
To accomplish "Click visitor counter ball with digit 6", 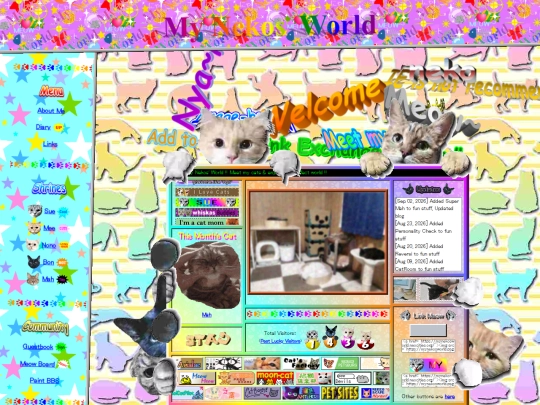I will 365,340.
